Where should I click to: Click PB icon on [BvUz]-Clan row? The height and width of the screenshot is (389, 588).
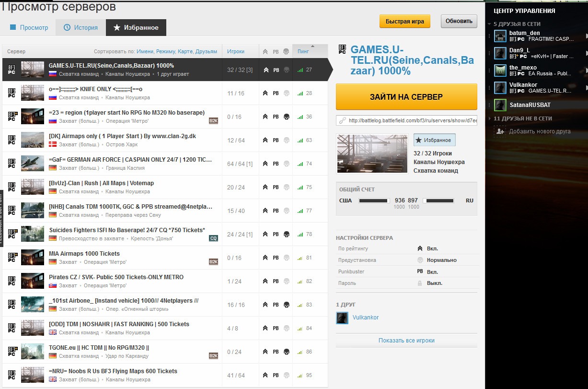(276, 187)
